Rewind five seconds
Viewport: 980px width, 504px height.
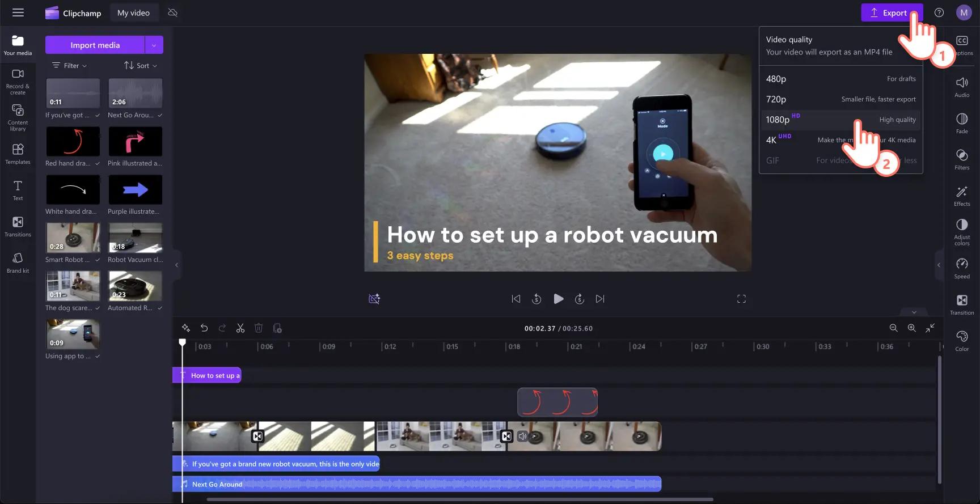click(x=537, y=299)
